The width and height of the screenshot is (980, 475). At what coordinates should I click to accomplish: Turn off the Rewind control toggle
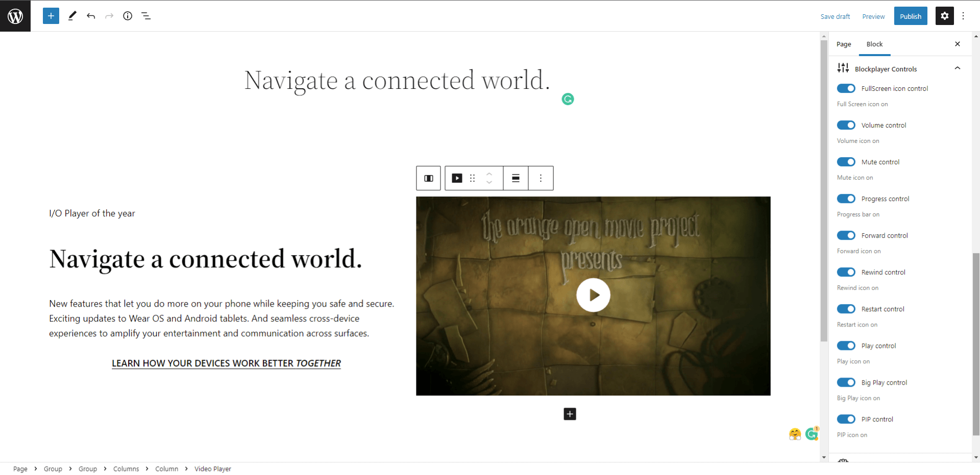pos(846,272)
